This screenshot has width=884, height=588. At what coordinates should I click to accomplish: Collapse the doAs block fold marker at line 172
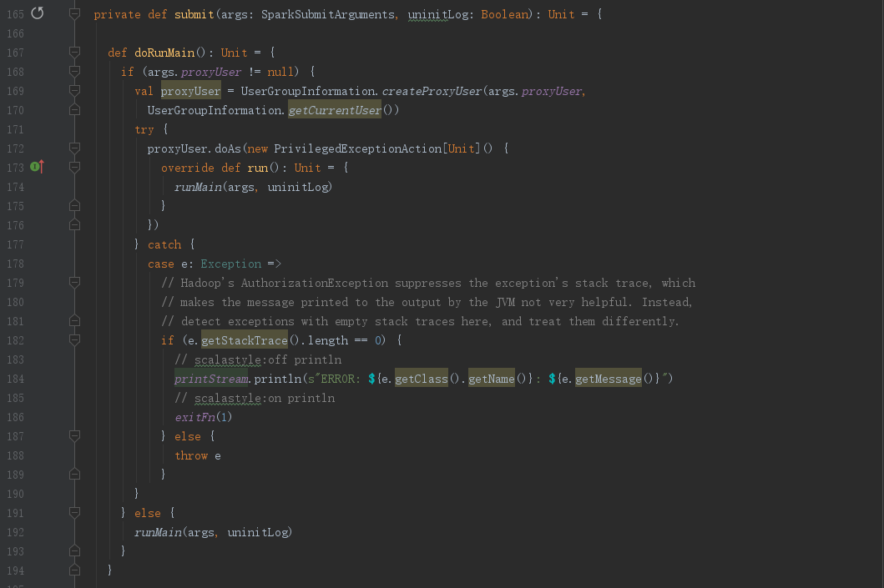point(73,148)
